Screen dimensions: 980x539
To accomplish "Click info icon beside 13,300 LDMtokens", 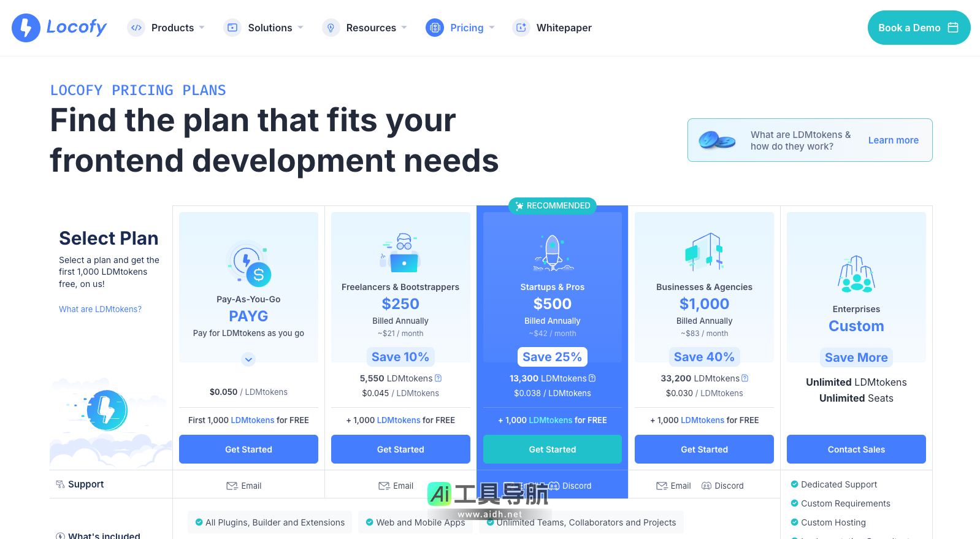I will [x=592, y=378].
